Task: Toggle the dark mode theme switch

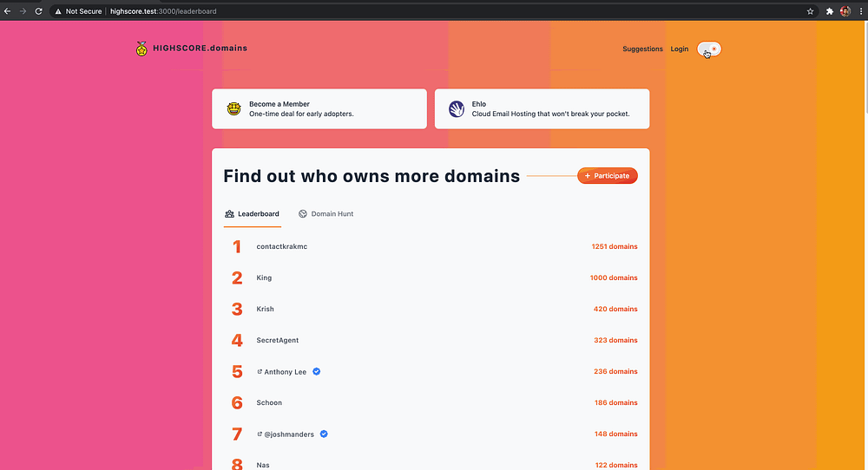Action: tap(709, 49)
